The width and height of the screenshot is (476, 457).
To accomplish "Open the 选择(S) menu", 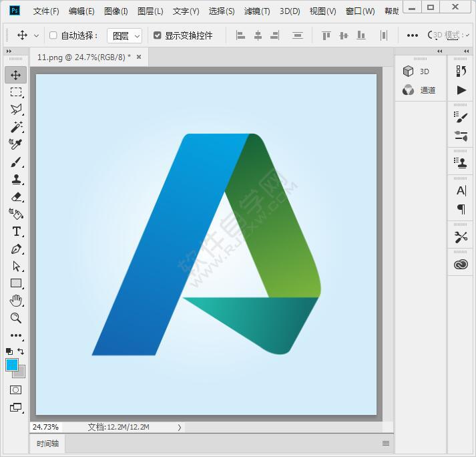I will click(222, 11).
